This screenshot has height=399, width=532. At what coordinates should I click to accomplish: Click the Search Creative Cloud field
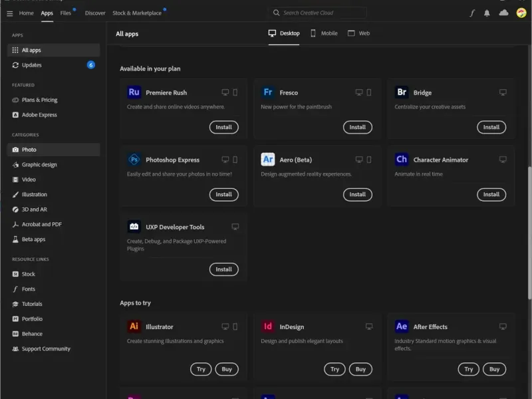[318, 13]
